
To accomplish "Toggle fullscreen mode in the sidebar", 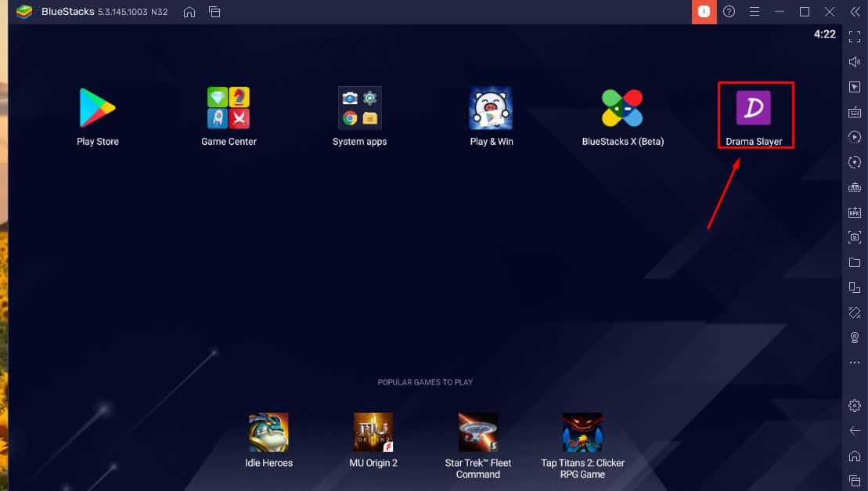I will tap(855, 37).
